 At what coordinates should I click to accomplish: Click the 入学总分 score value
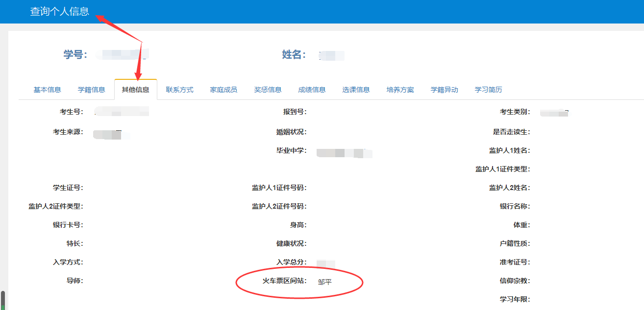(326, 263)
